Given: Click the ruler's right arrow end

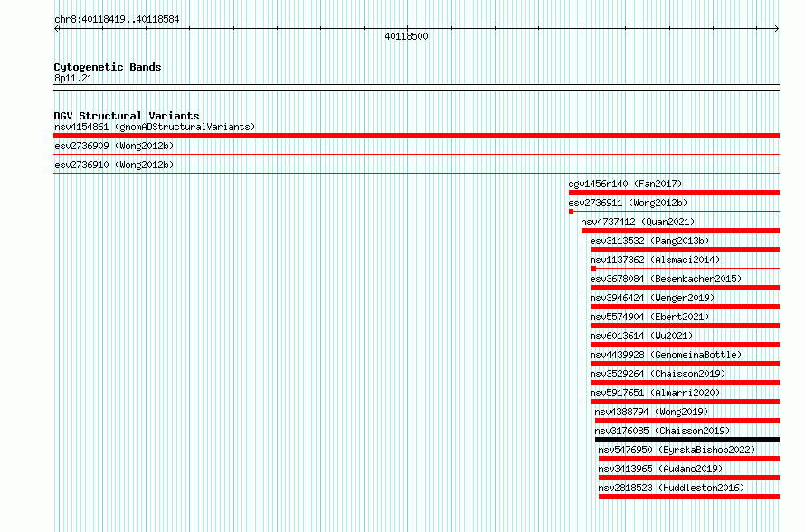Looking at the screenshot, I should click(x=777, y=29).
